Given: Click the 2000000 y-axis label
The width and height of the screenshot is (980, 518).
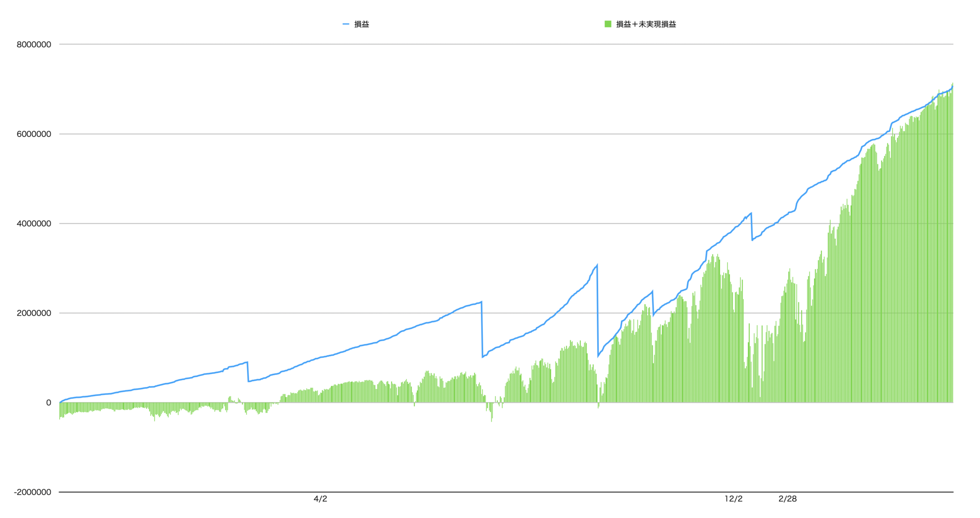Looking at the screenshot, I should (x=34, y=313).
